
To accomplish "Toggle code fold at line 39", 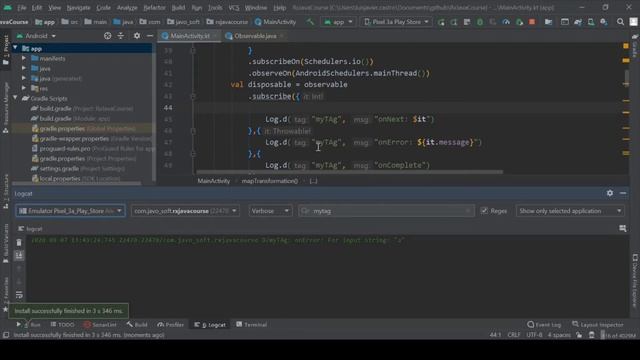I will click(x=193, y=50).
